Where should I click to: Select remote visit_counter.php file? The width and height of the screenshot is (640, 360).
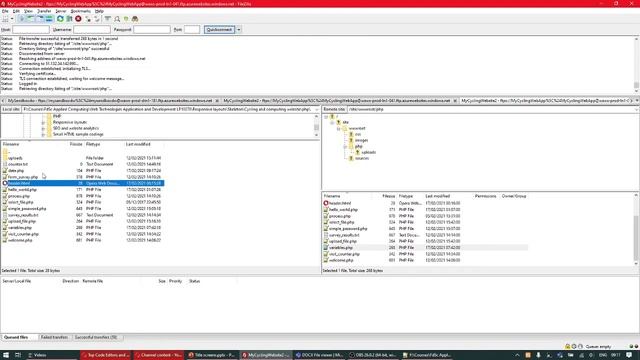click(344, 254)
